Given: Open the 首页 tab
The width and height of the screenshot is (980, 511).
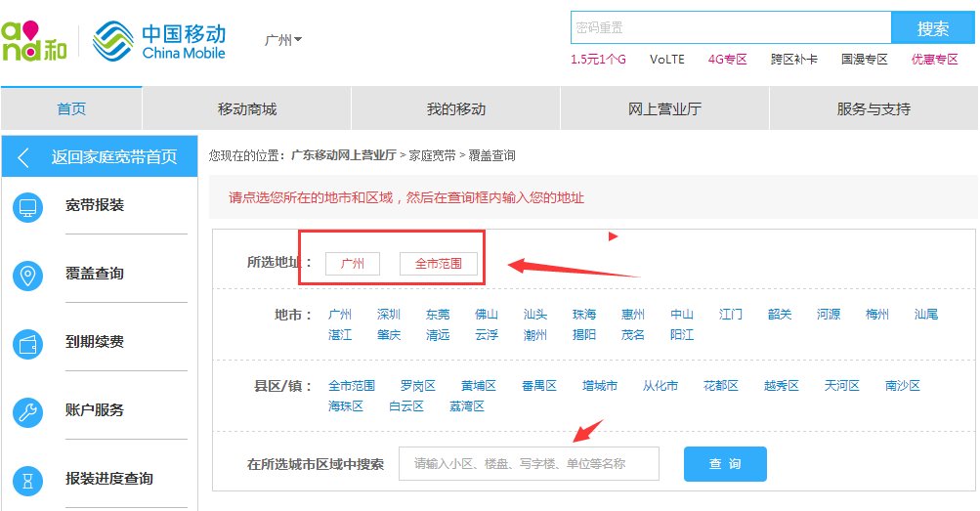Looking at the screenshot, I should point(72,108).
